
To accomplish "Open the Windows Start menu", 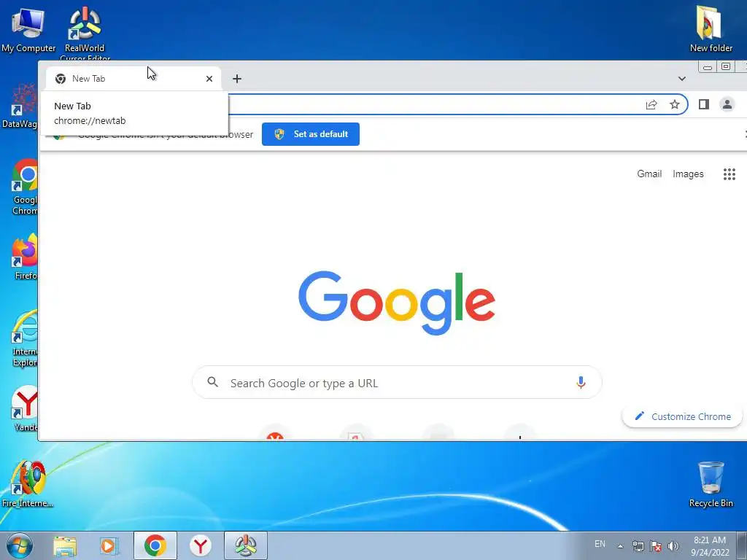I will (19, 545).
